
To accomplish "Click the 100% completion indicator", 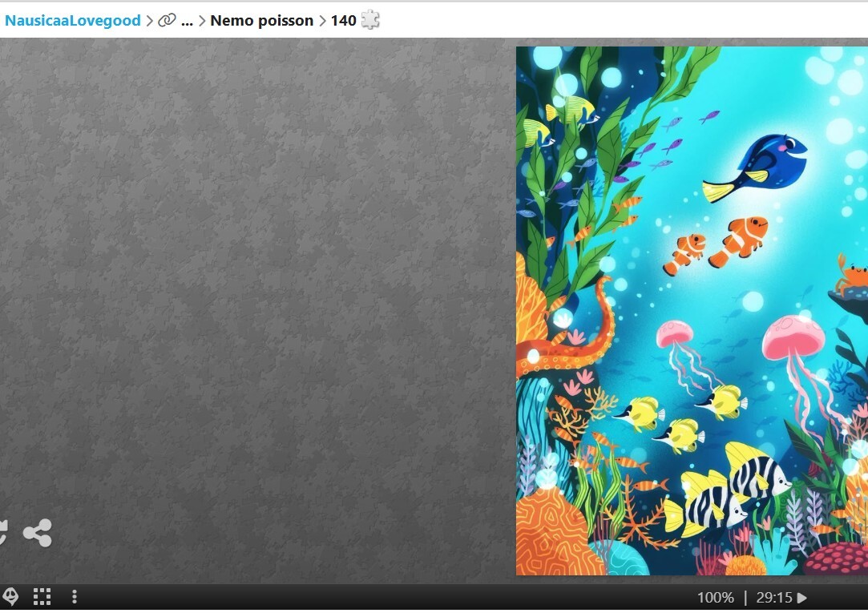I will tap(715, 598).
